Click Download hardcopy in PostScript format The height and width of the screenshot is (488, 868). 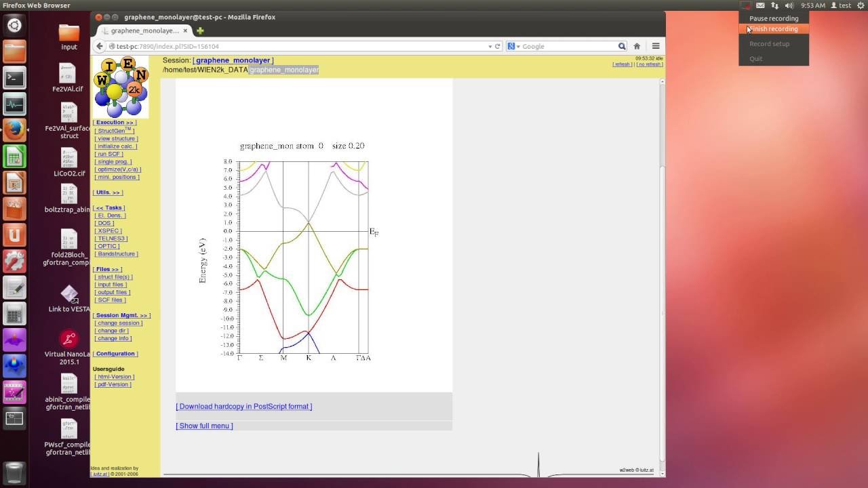(x=244, y=407)
